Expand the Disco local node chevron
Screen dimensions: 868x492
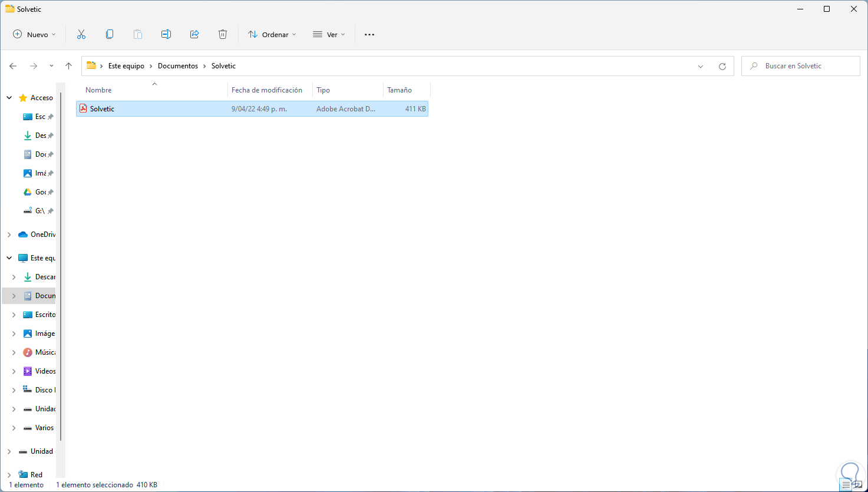pos(14,390)
